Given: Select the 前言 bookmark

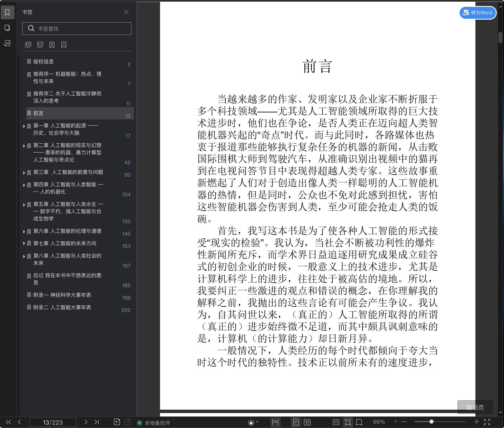Looking at the screenshot, I should coord(80,113).
